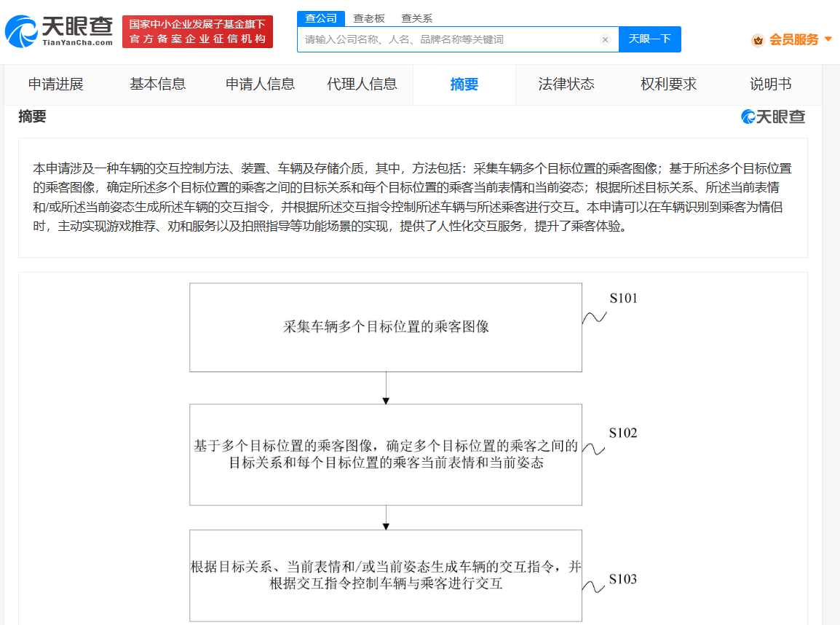This screenshot has width=840, height=625.
Task: Switch to the 查关系 search tab
Action: coord(417,19)
